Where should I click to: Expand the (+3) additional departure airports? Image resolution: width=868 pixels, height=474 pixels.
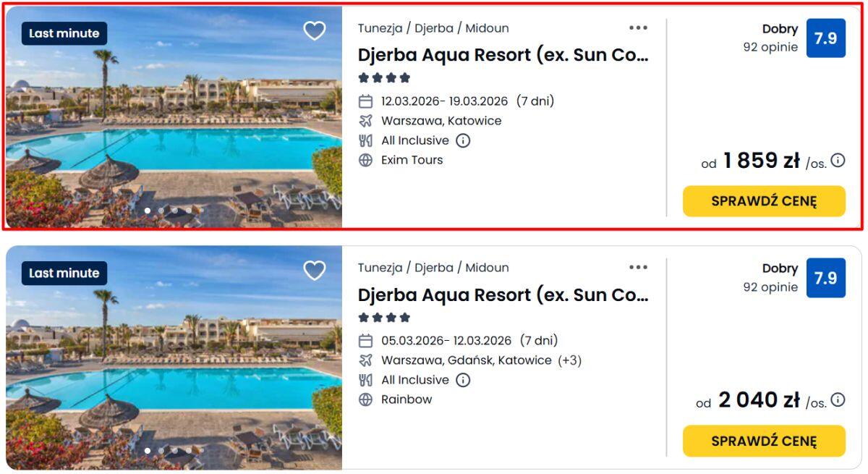point(569,360)
